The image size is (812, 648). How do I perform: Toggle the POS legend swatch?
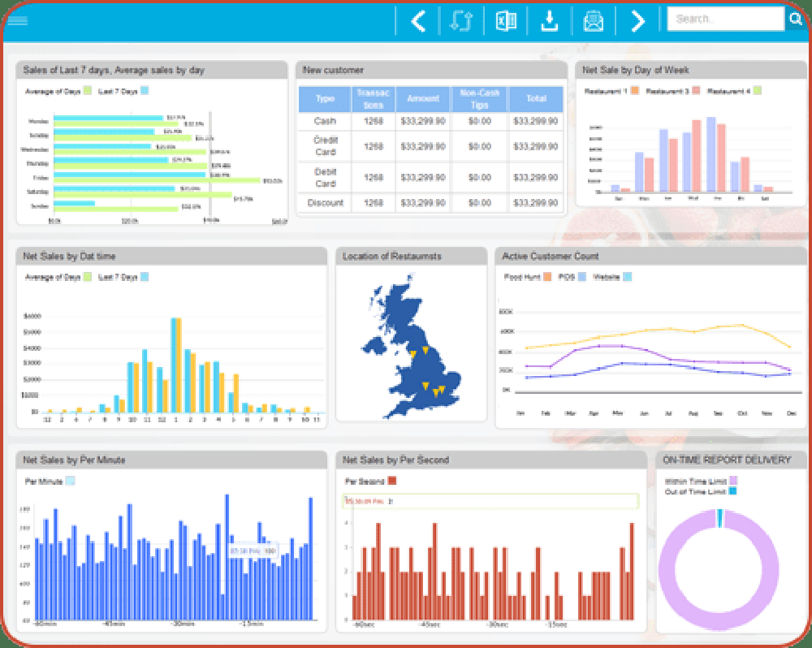pyautogui.click(x=582, y=277)
